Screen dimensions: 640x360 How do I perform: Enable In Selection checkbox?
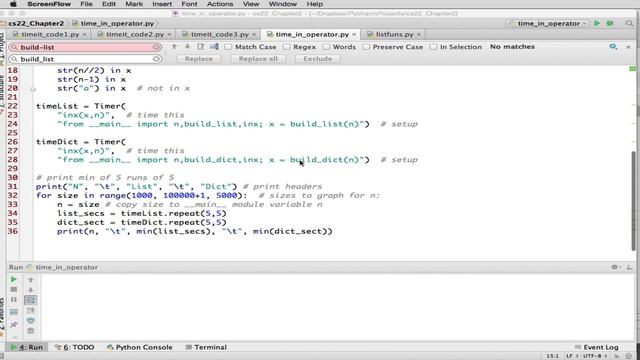tap(433, 47)
